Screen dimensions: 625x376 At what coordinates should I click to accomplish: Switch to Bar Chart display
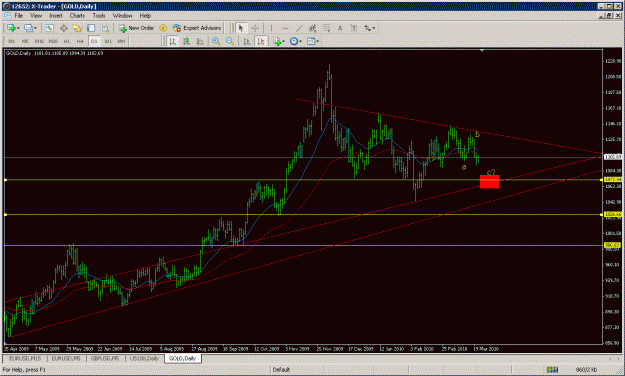click(173, 41)
